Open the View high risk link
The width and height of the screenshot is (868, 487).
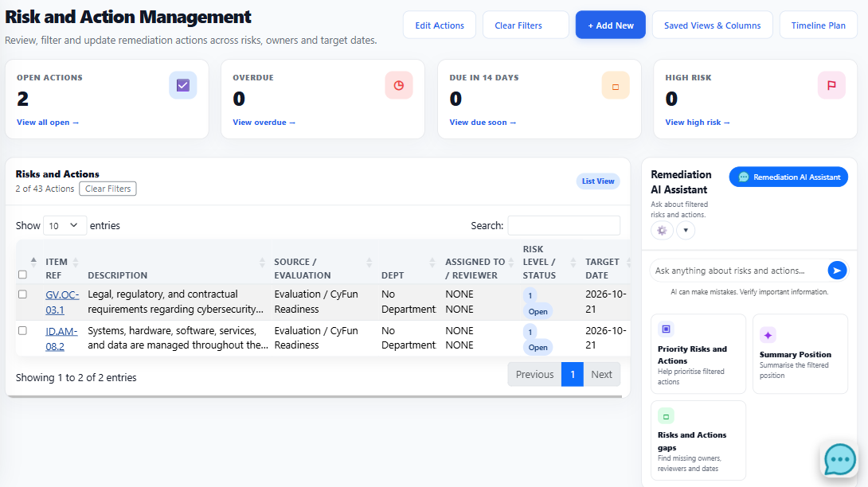pyautogui.click(x=698, y=123)
